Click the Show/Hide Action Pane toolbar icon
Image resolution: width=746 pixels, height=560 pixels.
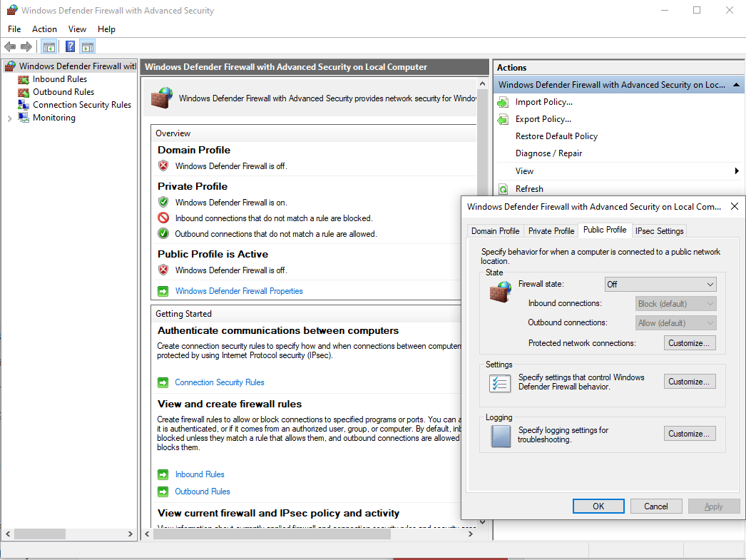click(x=87, y=47)
